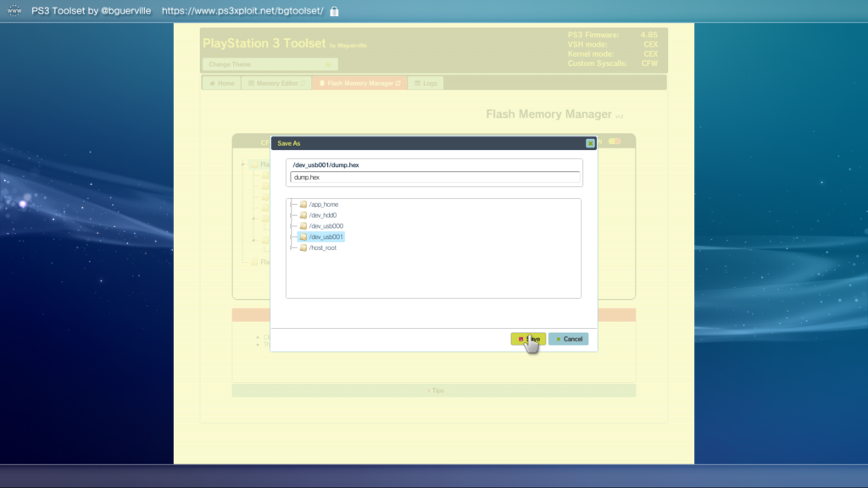Click the ps3xploit.net URL text
This screenshot has height=488, width=868.
coord(242,11)
